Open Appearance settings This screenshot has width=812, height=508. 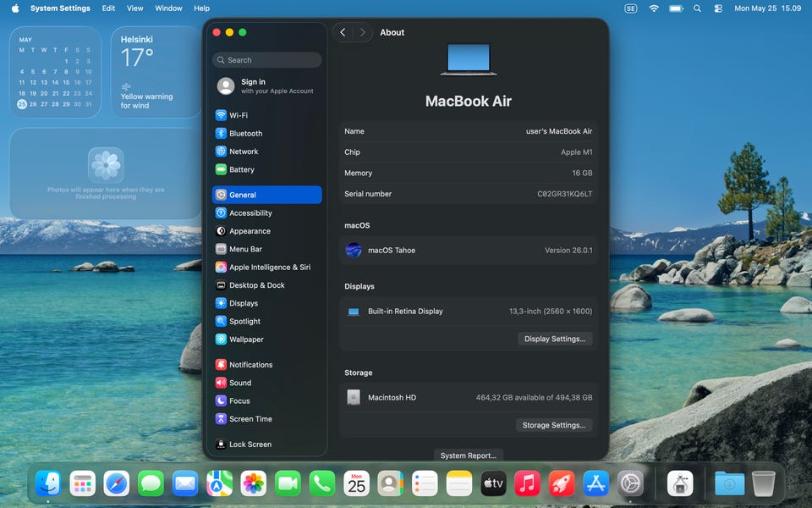(x=266, y=231)
